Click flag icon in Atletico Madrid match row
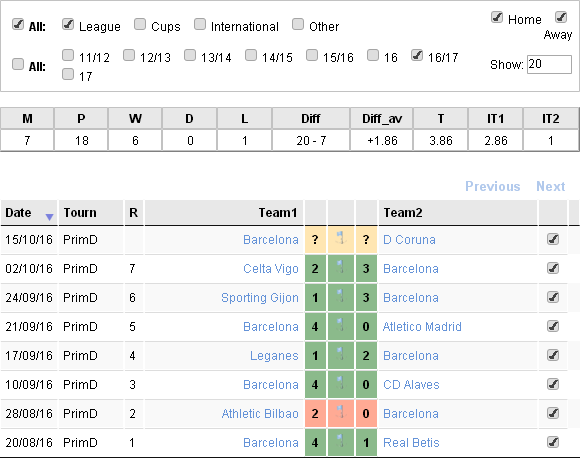 coord(340,326)
